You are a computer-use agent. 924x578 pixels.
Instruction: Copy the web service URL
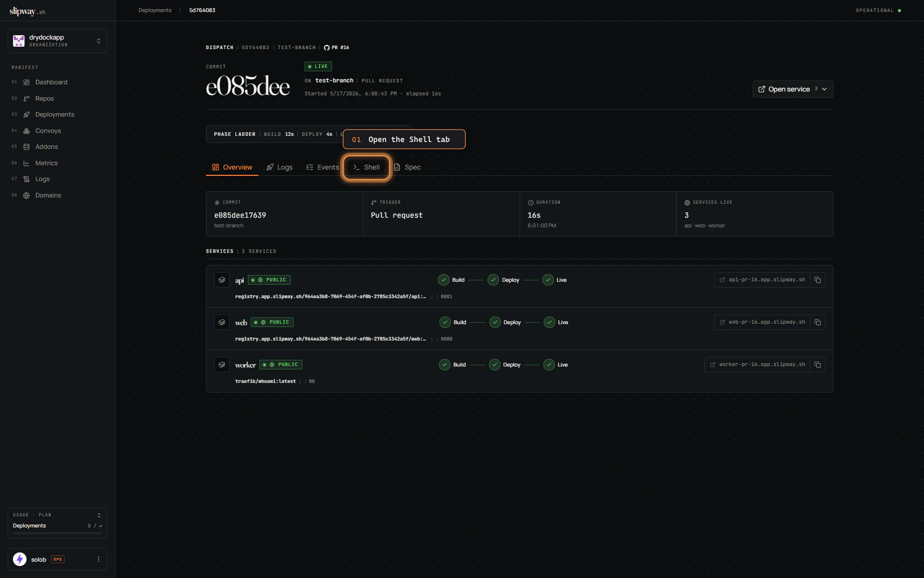tap(818, 322)
